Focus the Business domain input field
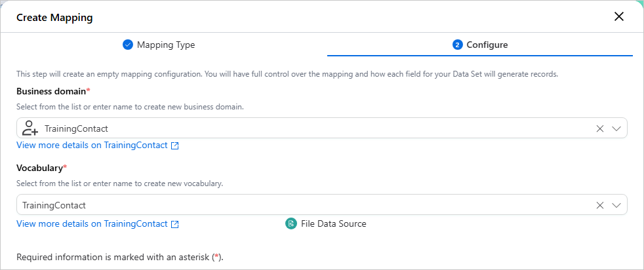Image resolution: width=644 pixels, height=270 pixels. coord(321,128)
